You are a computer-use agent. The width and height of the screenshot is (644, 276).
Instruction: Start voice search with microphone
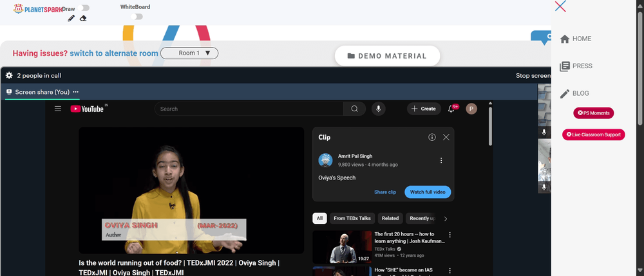click(379, 109)
